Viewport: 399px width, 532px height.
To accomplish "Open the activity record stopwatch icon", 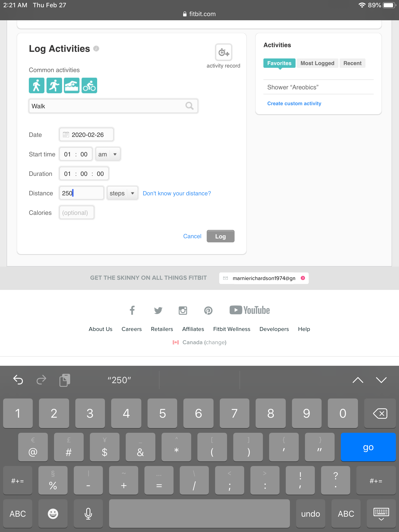I will click(223, 52).
